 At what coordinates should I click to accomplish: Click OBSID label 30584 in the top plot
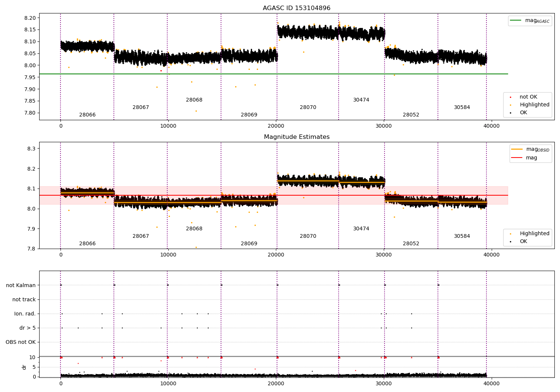point(462,108)
